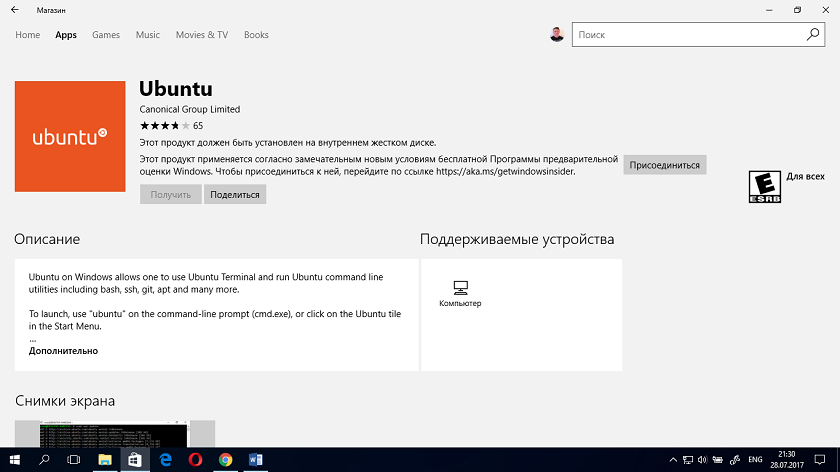Launch Microsoft Edge from the taskbar
Viewport: 840px width, 472px height.
click(x=166, y=460)
